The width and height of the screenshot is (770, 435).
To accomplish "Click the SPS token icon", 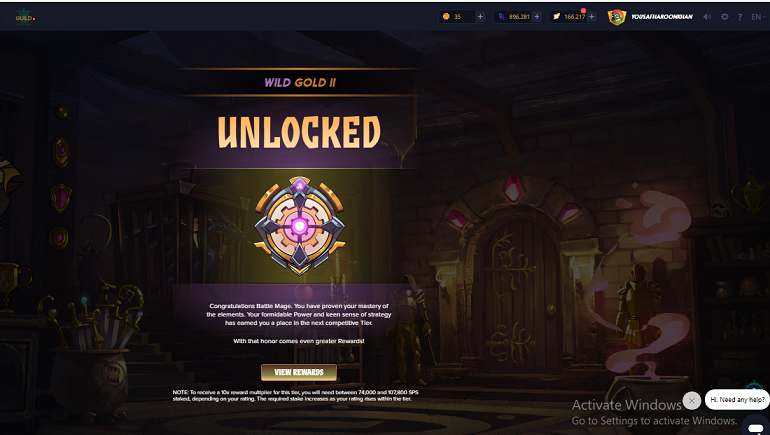I will pos(556,17).
